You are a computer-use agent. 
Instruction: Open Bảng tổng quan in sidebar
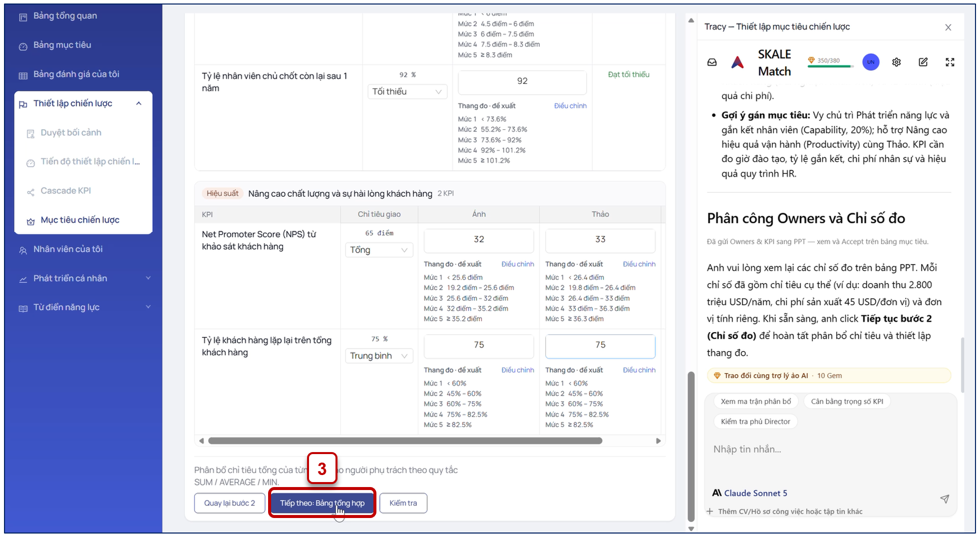click(x=65, y=16)
